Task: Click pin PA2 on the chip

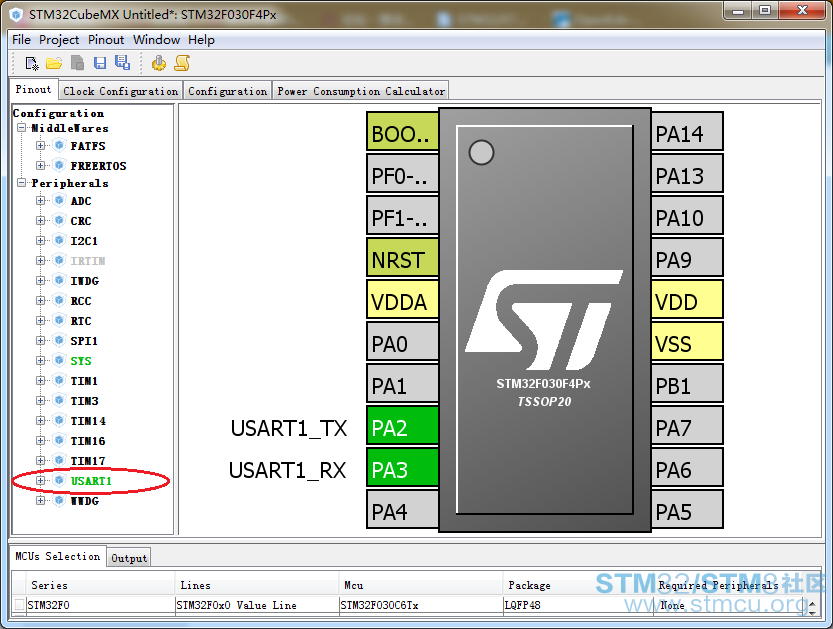Action: (402, 426)
